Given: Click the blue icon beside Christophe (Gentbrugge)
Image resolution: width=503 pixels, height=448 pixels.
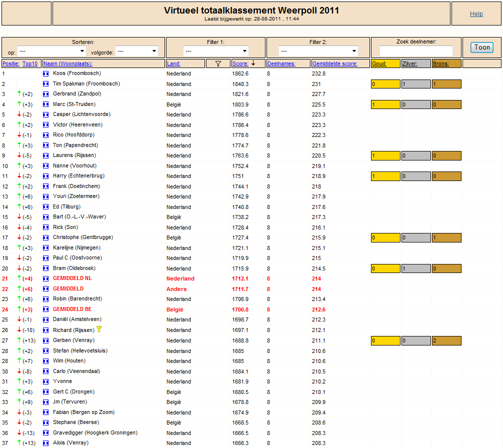Looking at the screenshot, I should [x=46, y=237].
